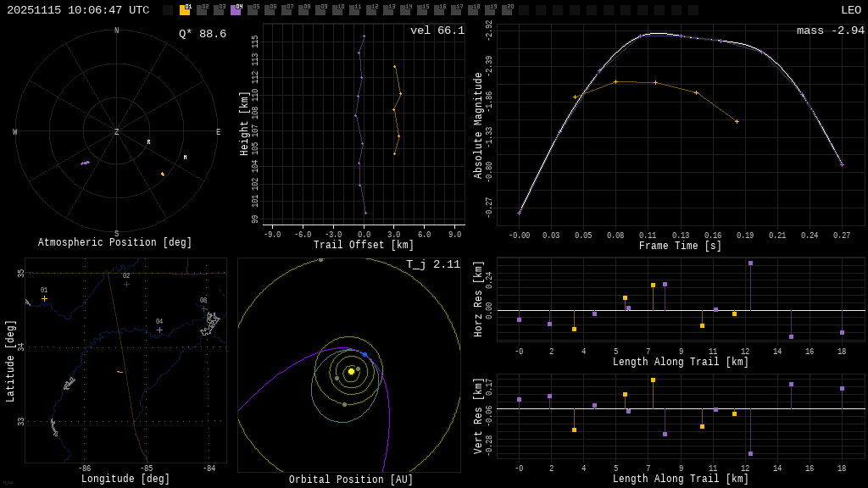Click the small red meteor track on map

click(x=120, y=372)
